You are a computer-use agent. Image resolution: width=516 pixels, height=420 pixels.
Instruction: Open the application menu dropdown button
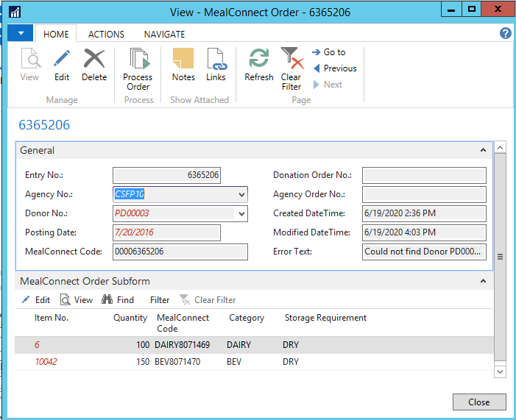(21, 34)
